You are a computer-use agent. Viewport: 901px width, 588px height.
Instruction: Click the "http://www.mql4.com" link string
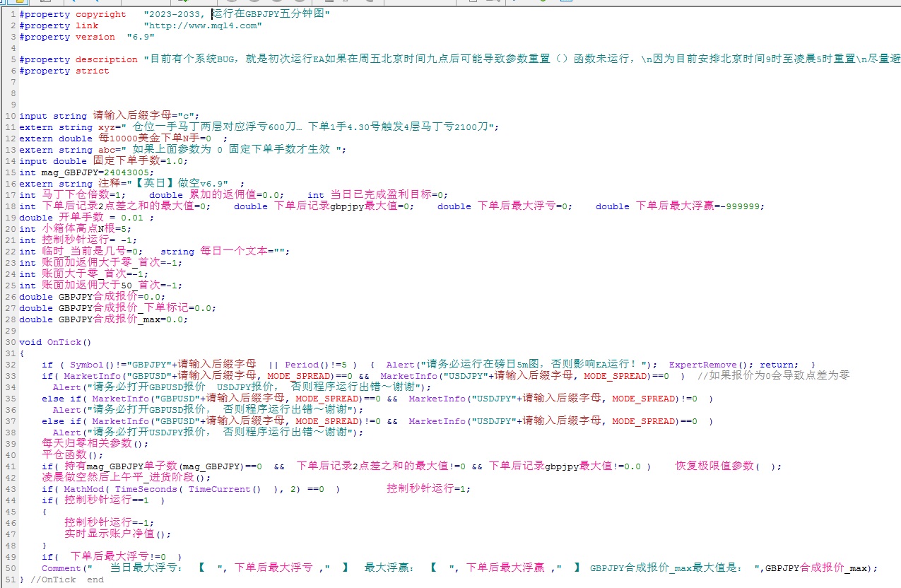[203, 25]
